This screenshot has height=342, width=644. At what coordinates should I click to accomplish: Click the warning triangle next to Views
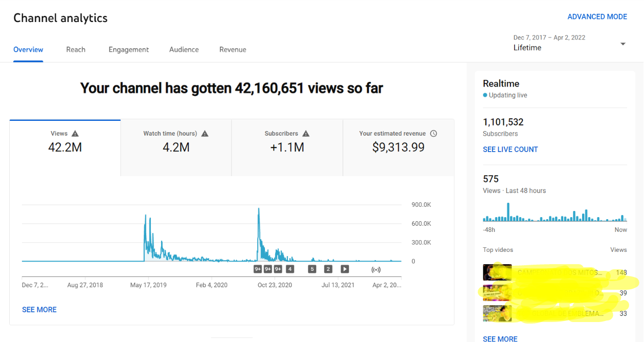coord(75,134)
